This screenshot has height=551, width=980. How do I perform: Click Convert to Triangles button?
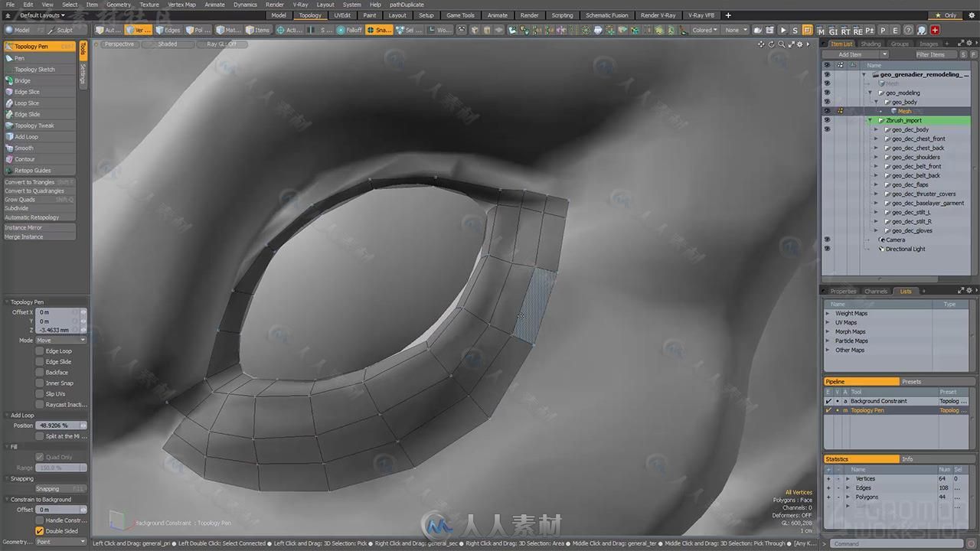[40, 182]
